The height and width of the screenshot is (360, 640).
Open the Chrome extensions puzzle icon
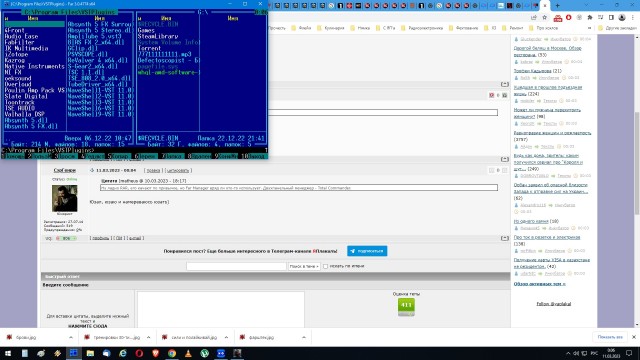coord(590,18)
